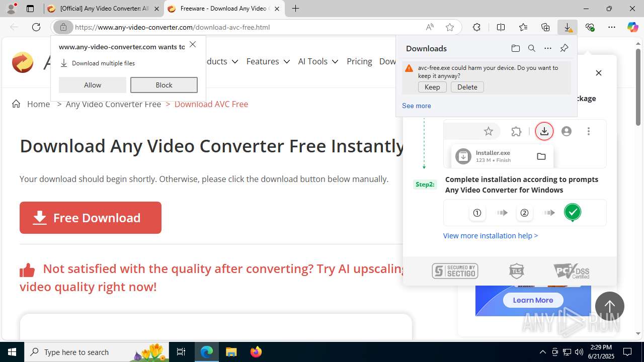
Task: Select the Freeware Download tab
Action: [x=225, y=9]
